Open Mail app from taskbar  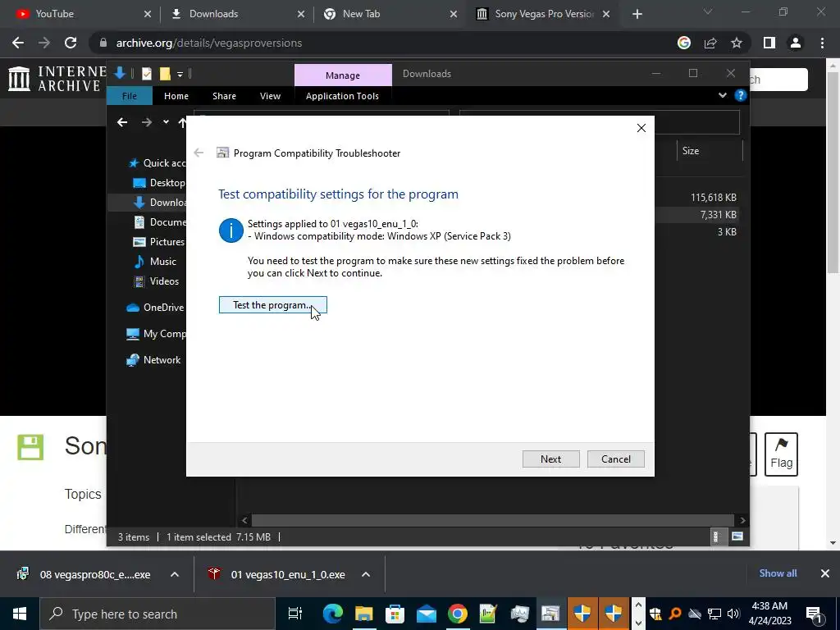tap(427, 614)
